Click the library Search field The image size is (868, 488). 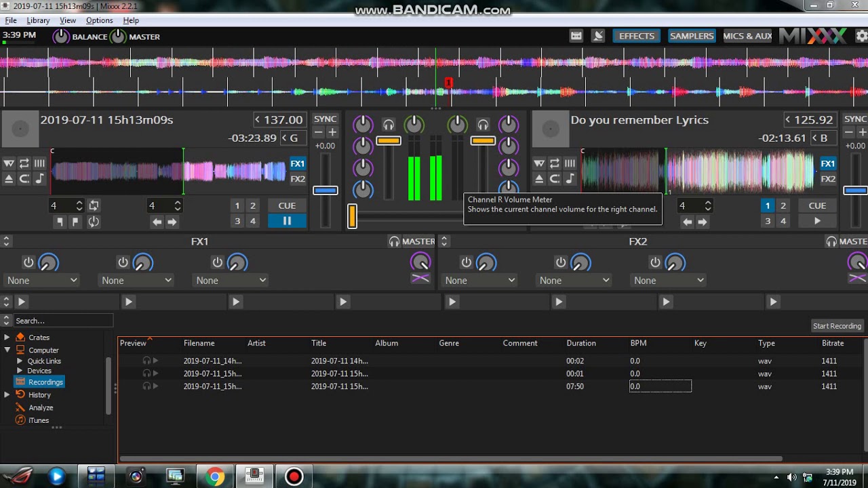63,321
